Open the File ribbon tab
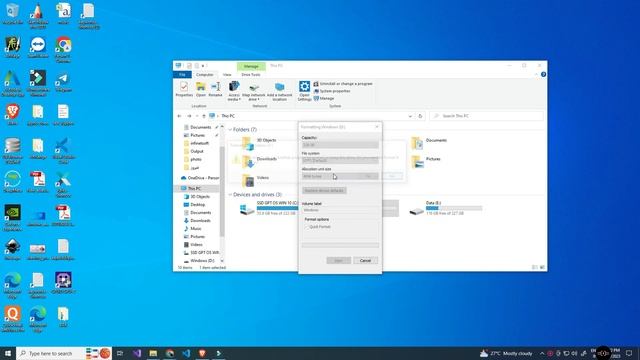 pyautogui.click(x=182, y=75)
